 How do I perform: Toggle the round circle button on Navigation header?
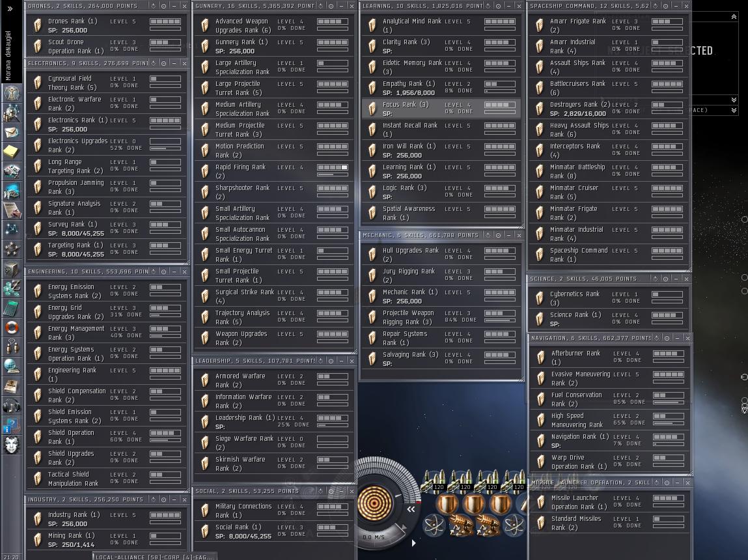[x=667, y=338]
